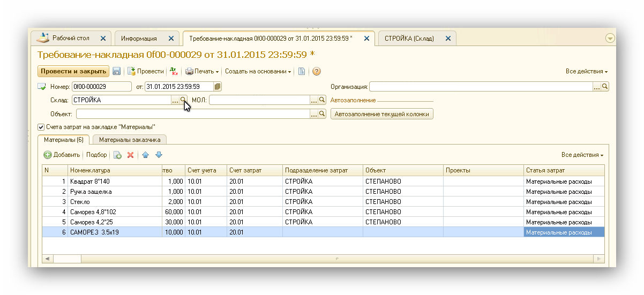The height and width of the screenshot is (295, 644).
Task: Open the tab list dropdown arrow at right
Action: (610, 39)
